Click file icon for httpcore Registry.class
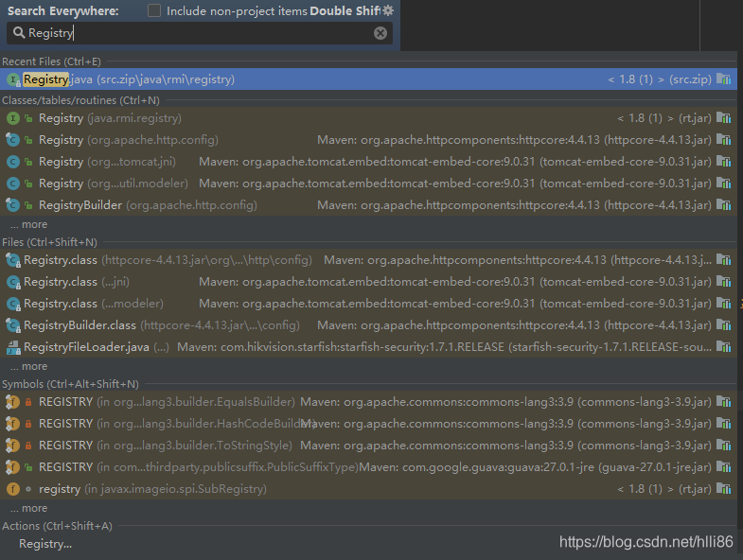The image size is (743, 560). click(13, 260)
